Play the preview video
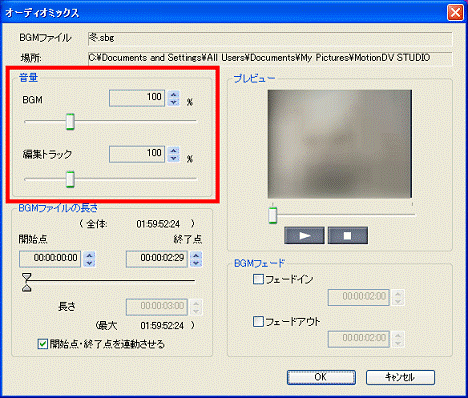The image size is (468, 398). 304,236
